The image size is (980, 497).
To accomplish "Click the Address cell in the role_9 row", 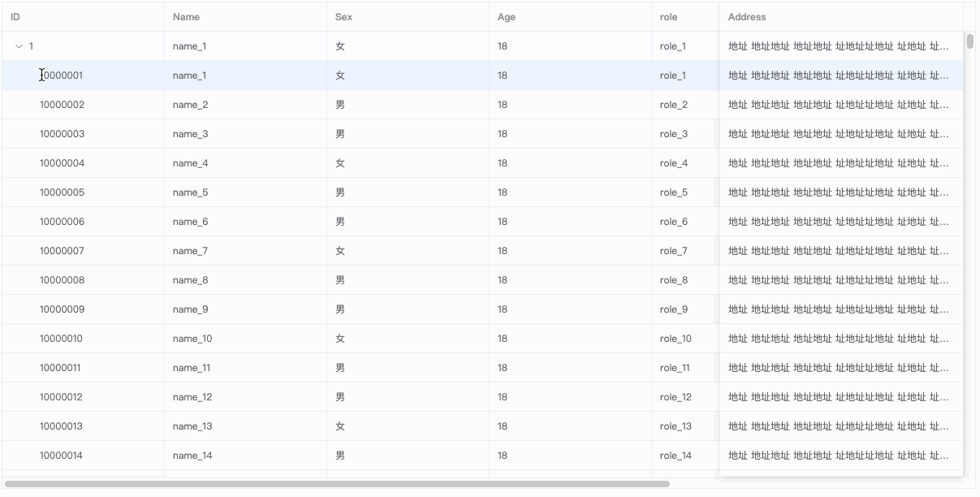I will (841, 309).
